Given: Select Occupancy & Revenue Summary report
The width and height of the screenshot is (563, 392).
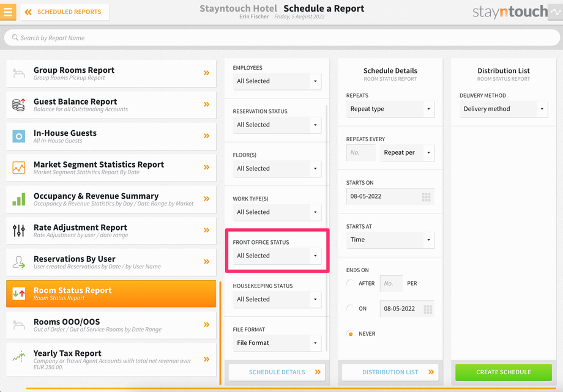Looking at the screenshot, I should pyautogui.click(x=111, y=199).
